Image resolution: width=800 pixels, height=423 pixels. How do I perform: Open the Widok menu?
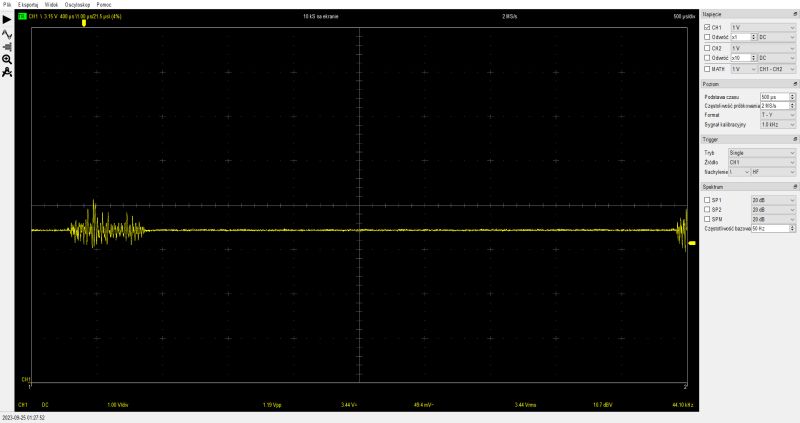click(x=51, y=5)
